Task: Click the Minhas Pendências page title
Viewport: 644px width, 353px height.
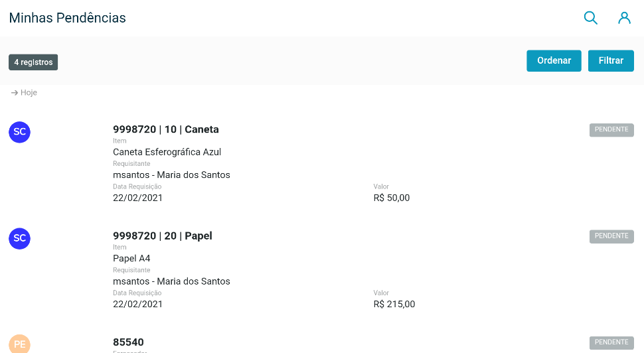Action: click(67, 18)
